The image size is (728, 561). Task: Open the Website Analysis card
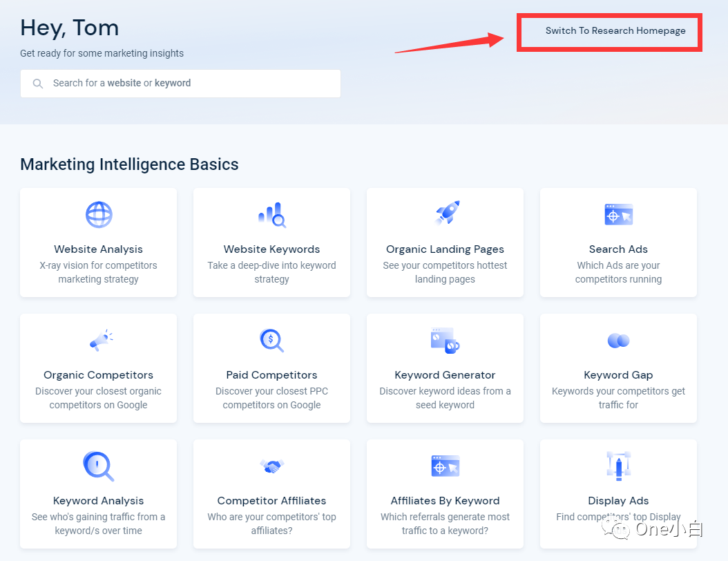(98, 243)
